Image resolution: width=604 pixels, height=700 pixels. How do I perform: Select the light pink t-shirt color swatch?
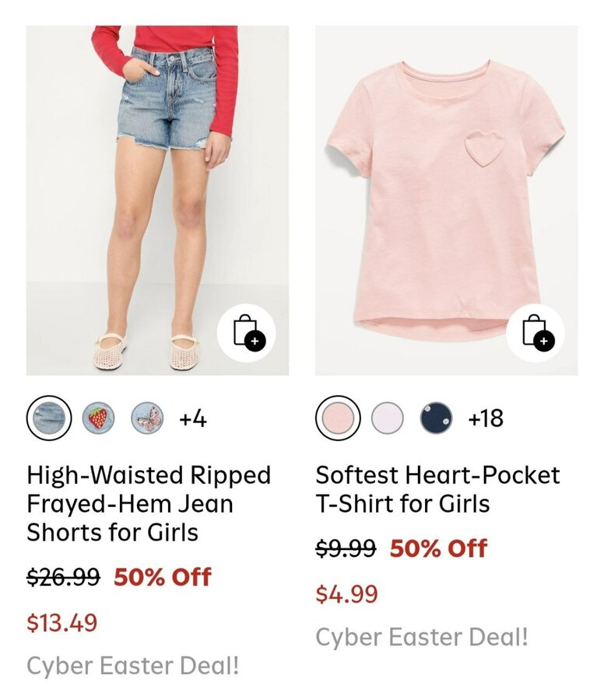(x=338, y=418)
